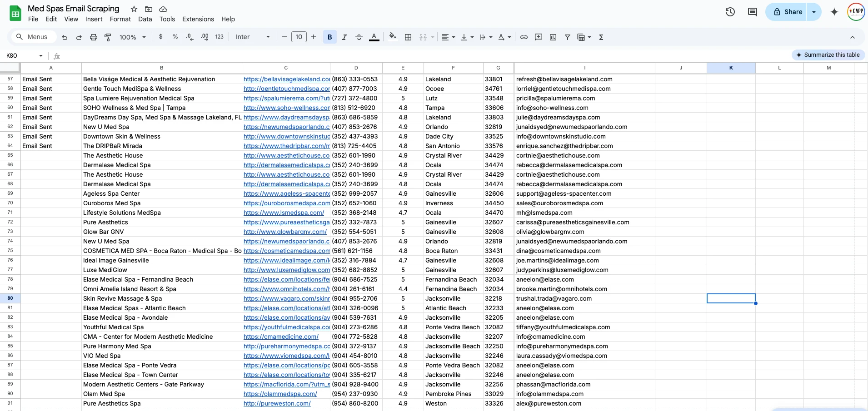Viewport: 868px width, 411px height.
Task: Collapse the toolbar with the chevron
Action: click(853, 37)
